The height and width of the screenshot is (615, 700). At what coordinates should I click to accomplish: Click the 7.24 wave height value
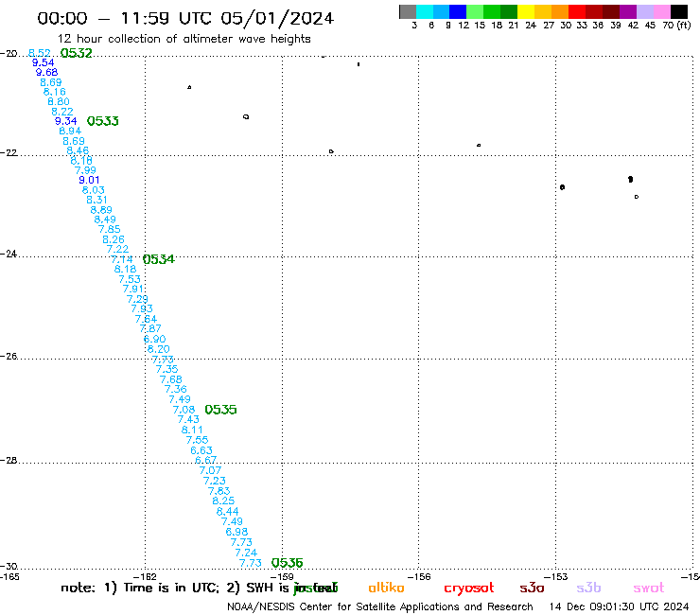(246, 553)
